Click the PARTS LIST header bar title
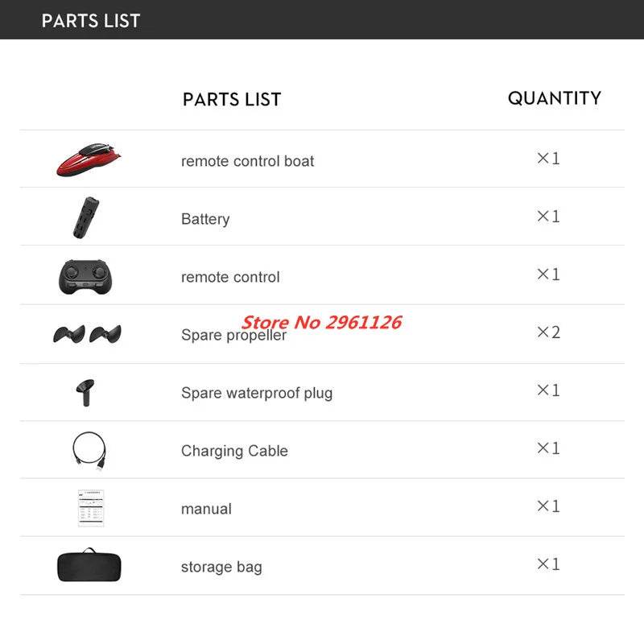This screenshot has height=644, width=644. pos(91,21)
